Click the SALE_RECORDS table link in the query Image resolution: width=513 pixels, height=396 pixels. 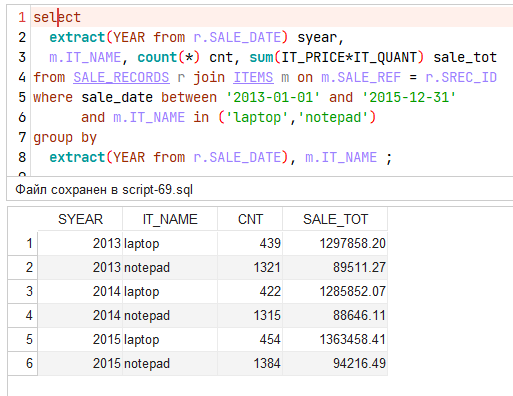(x=121, y=77)
